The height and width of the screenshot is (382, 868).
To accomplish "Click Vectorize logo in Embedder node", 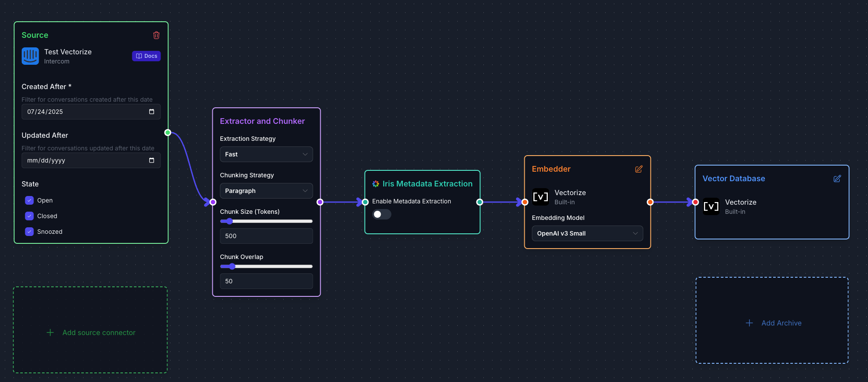I will click(541, 197).
